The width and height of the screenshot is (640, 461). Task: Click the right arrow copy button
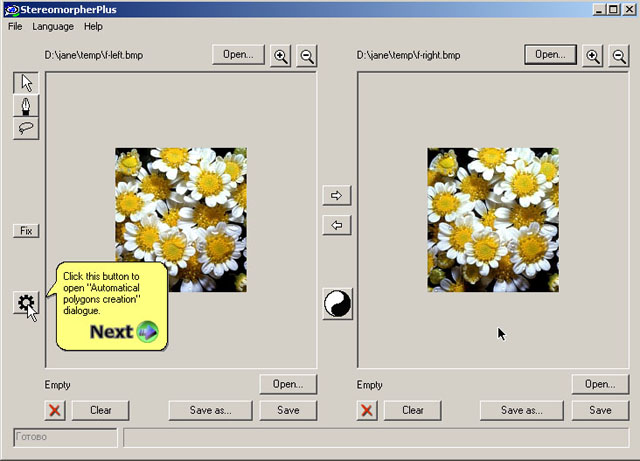coord(337,196)
